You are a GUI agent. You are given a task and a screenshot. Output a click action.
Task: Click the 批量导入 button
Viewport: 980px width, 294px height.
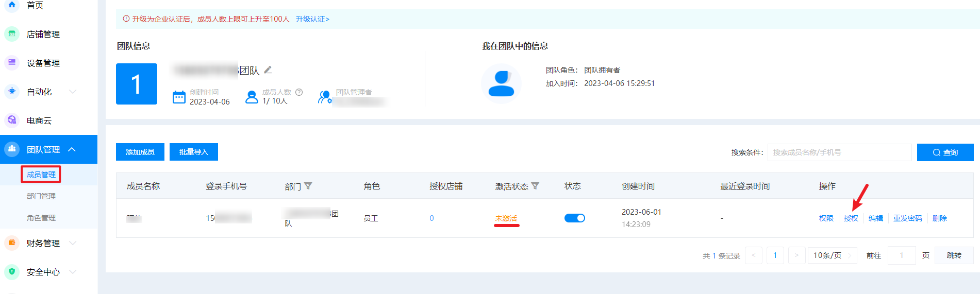[x=194, y=152]
